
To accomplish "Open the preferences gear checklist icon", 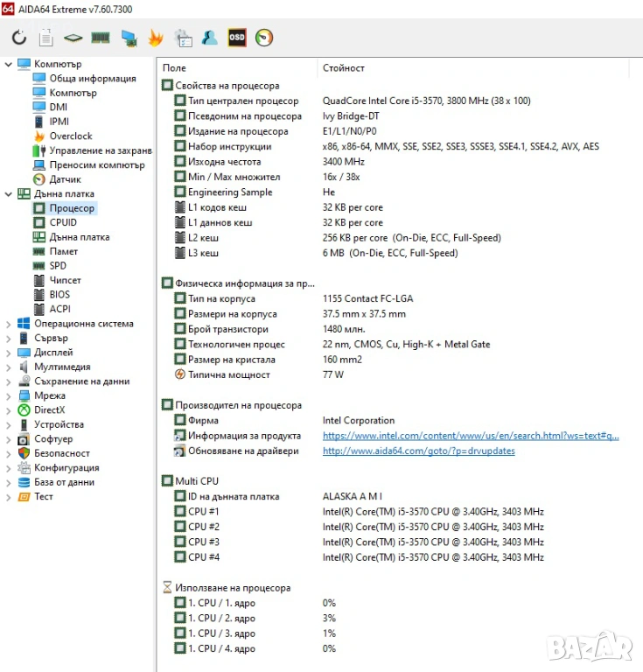I will 183,38.
